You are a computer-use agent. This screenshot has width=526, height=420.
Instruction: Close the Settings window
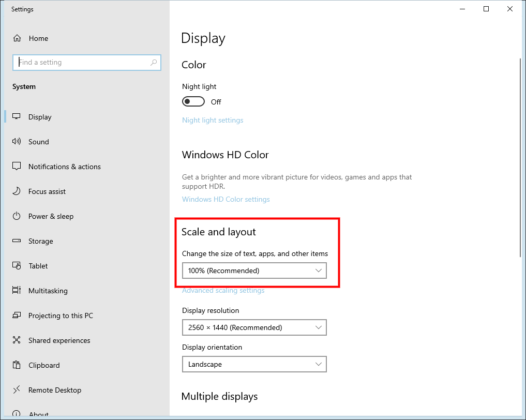click(510, 9)
